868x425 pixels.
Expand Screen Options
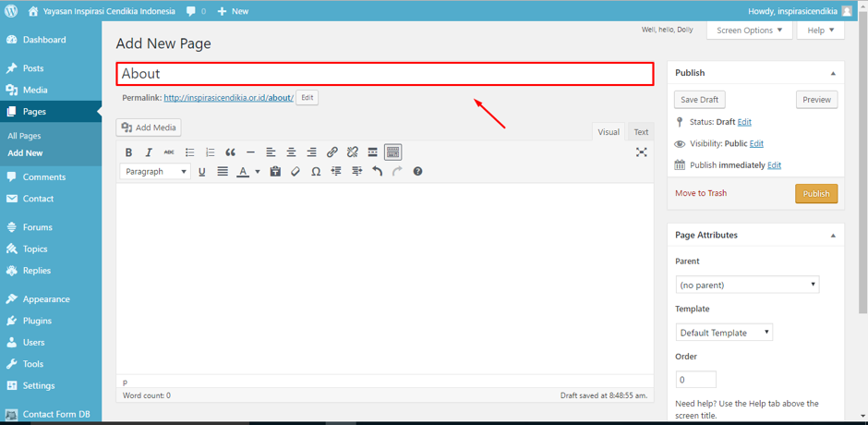pos(750,30)
